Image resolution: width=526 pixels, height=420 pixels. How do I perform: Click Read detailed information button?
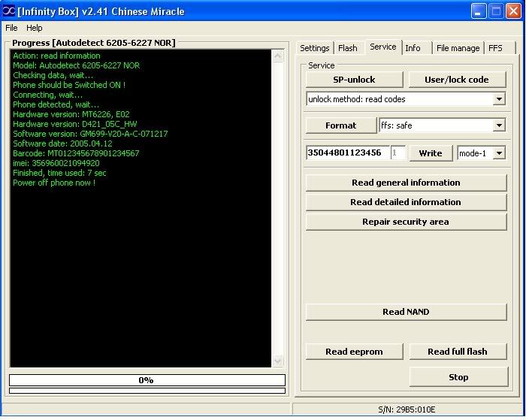pos(406,202)
